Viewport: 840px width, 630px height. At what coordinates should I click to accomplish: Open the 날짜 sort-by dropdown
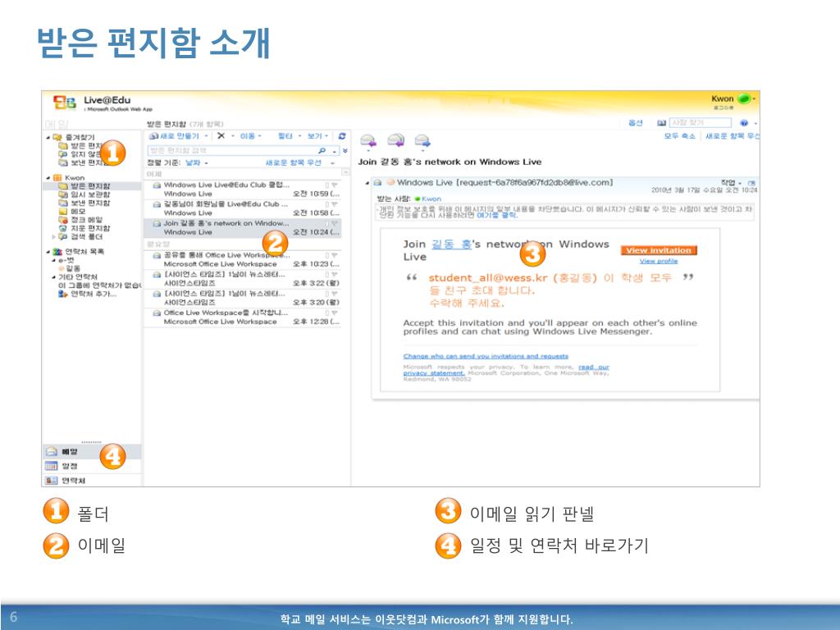pos(196,162)
